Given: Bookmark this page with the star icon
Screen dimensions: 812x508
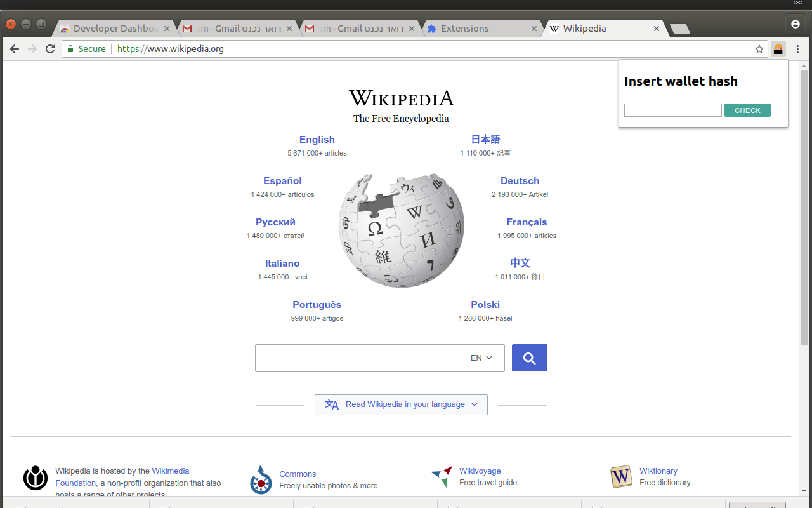Looking at the screenshot, I should [x=759, y=49].
